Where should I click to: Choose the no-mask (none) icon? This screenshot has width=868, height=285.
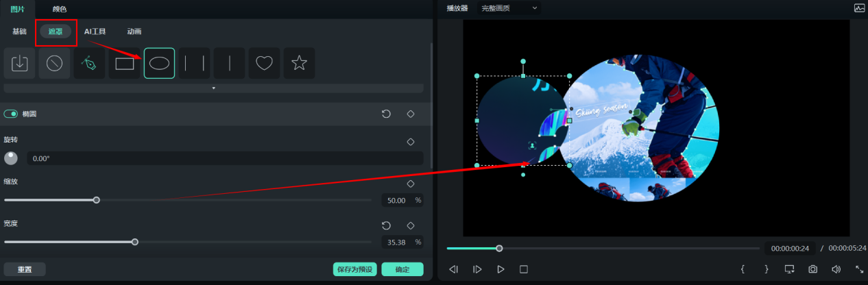pos(55,63)
